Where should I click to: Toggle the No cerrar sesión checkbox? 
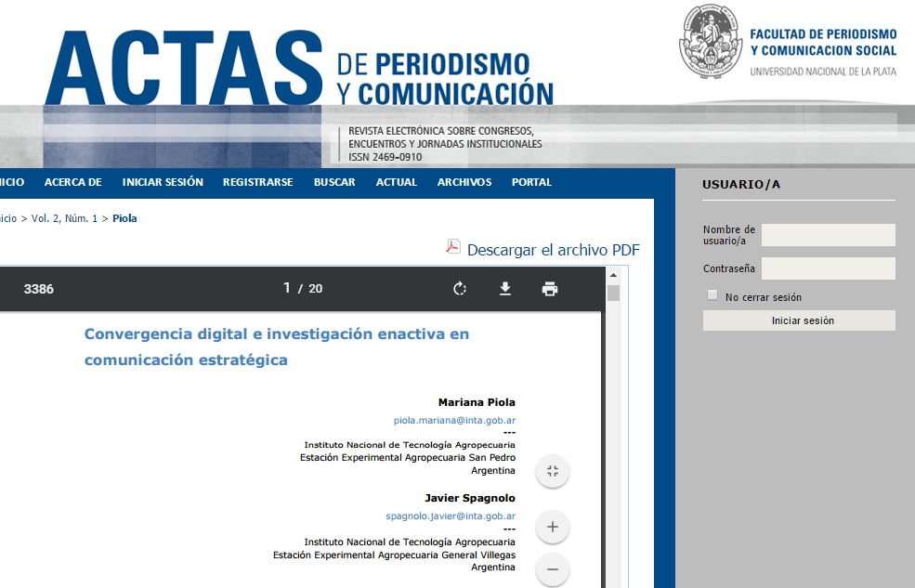pos(712,295)
